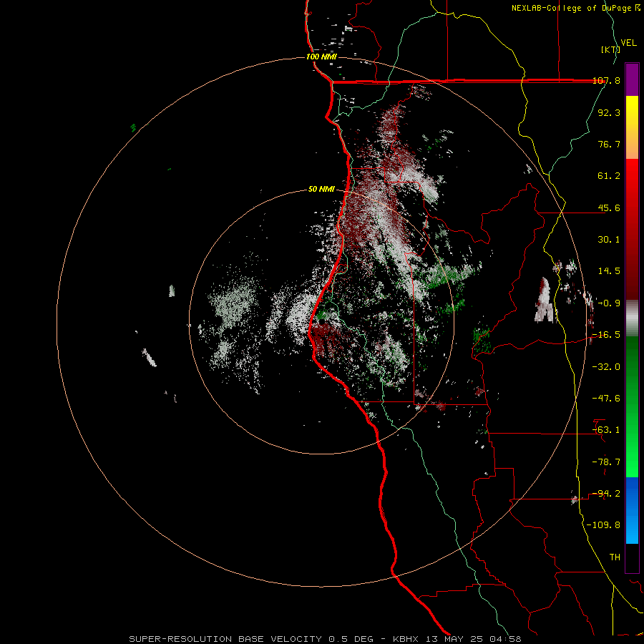Click the yellow segment of the velocity color bar

[632, 113]
